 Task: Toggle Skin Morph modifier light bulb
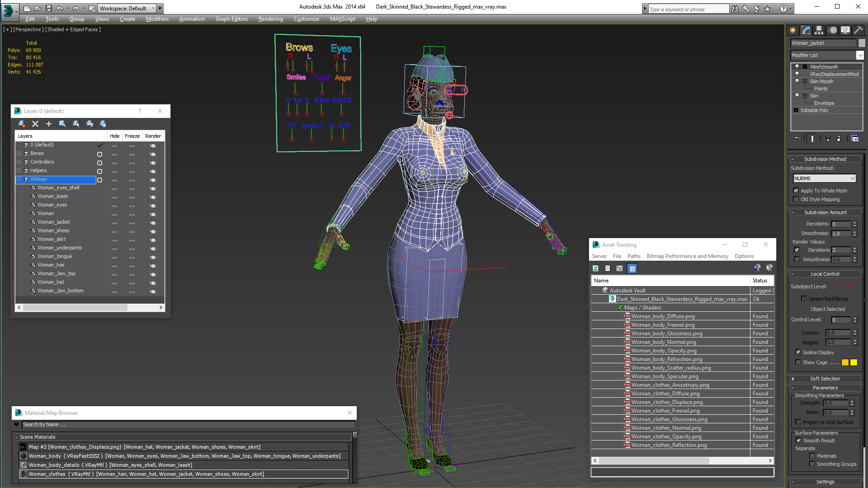(797, 81)
